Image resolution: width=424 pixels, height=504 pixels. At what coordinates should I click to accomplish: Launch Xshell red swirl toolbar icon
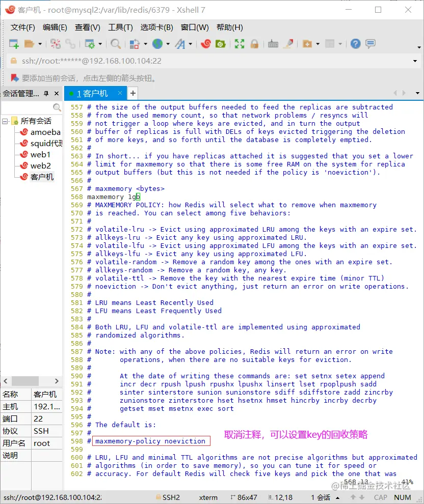[x=205, y=44]
